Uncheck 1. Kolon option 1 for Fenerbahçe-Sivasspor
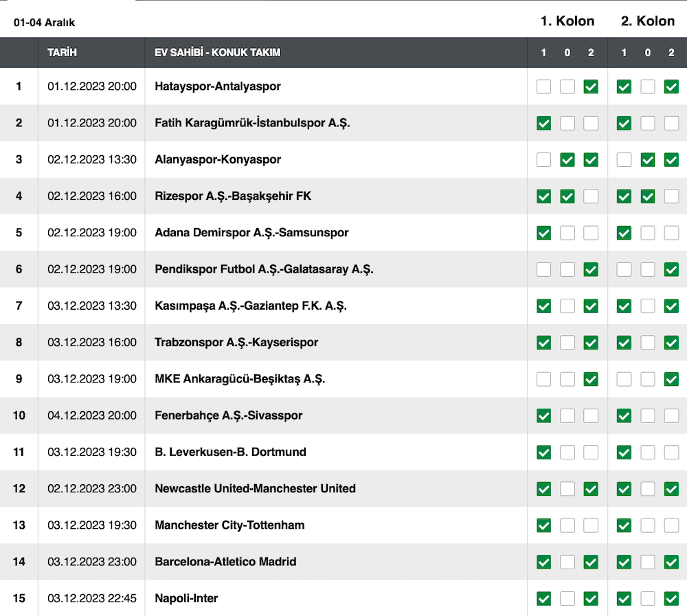687x616 pixels. click(543, 415)
